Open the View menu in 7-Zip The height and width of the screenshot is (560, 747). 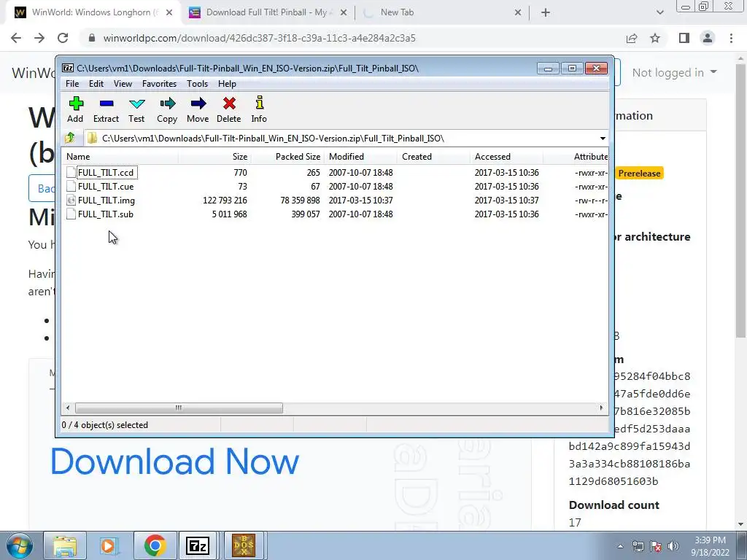[x=123, y=84]
